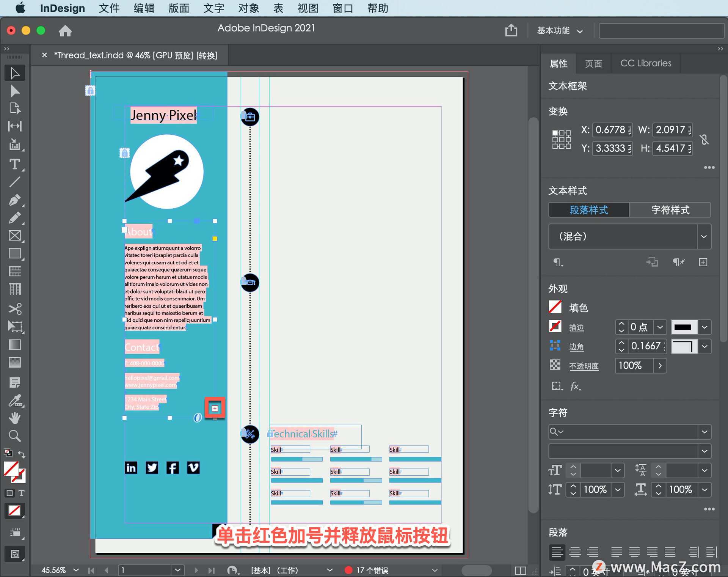Switch to the CC Libraries tab
The image size is (728, 577).
(x=646, y=63)
